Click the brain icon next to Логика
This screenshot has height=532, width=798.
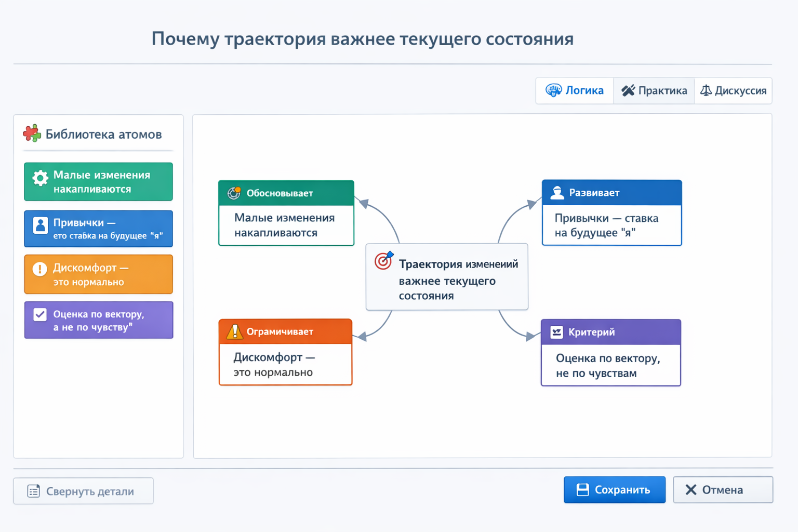[554, 90]
